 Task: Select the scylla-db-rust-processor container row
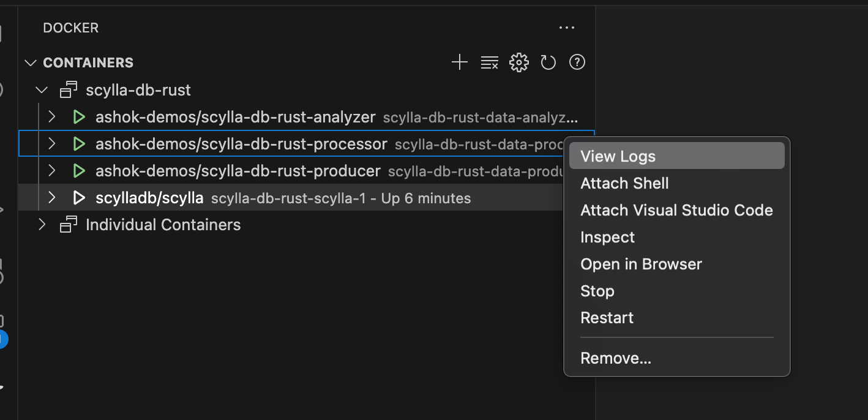pos(241,144)
